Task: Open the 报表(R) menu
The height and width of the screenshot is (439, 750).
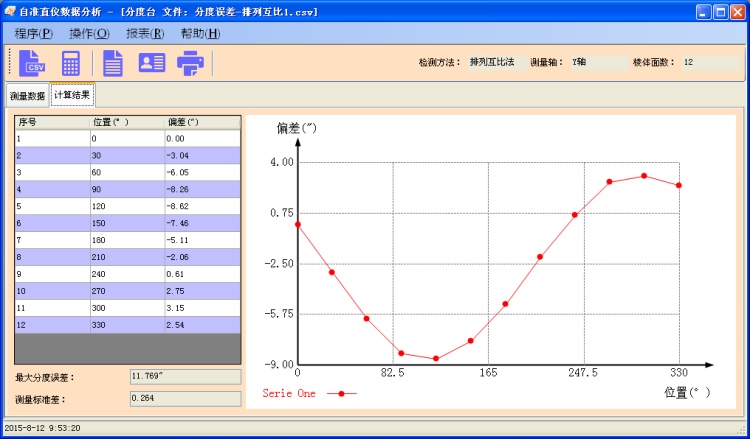Action: pyautogui.click(x=145, y=33)
